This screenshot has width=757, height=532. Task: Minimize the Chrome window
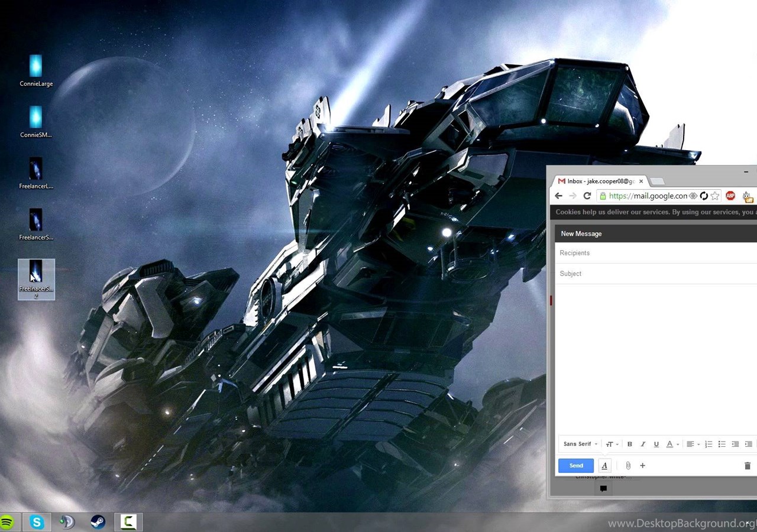pos(746,172)
